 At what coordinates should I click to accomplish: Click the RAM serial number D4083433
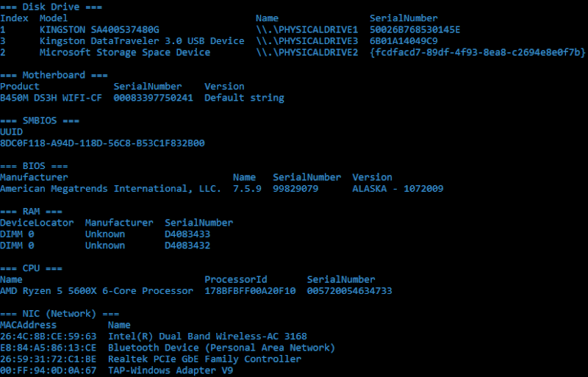click(x=187, y=234)
